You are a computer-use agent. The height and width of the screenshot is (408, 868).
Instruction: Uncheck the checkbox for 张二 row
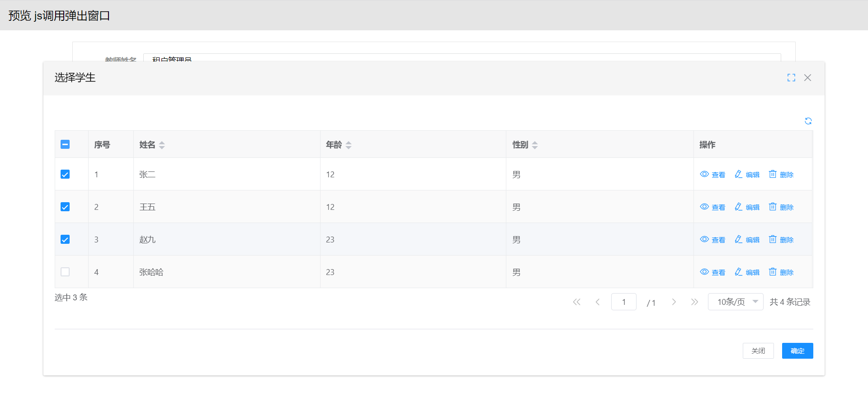65,174
